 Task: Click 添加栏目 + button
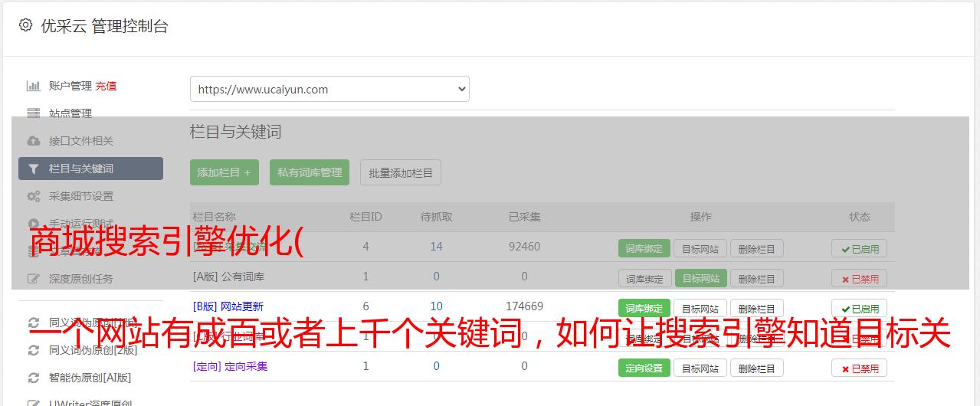coord(225,172)
